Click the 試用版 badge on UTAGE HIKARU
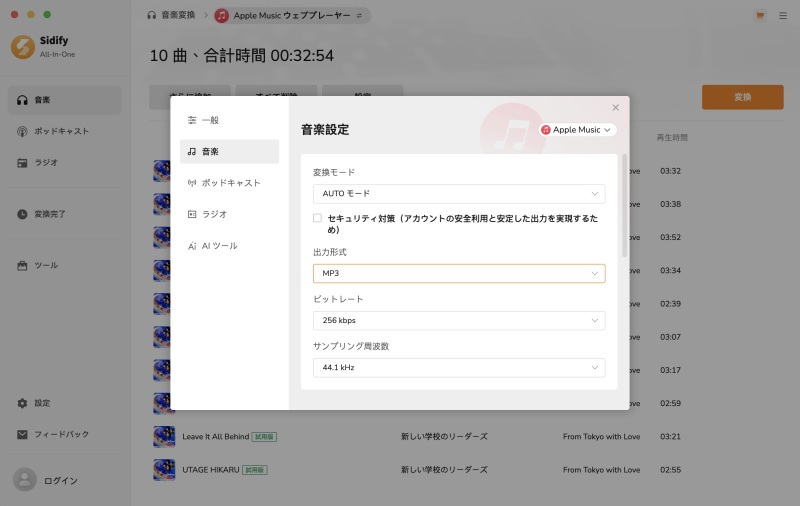Screen dimensions: 800x506 point(255,470)
